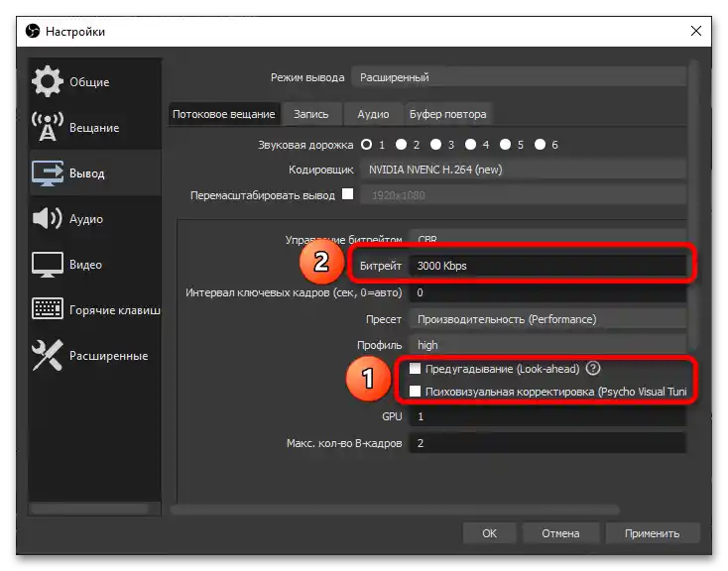The width and height of the screenshot is (728, 571).
Task: Click the Look-ahead help question mark
Action: click(x=593, y=368)
